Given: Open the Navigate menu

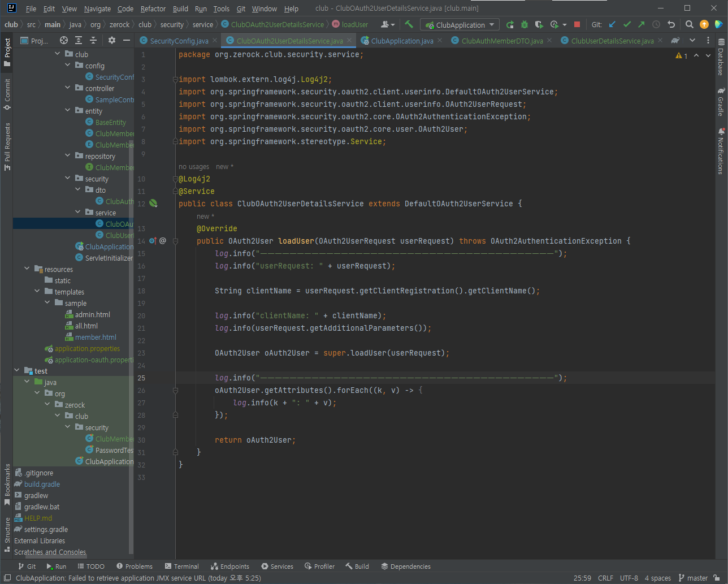Looking at the screenshot, I should (x=97, y=8).
